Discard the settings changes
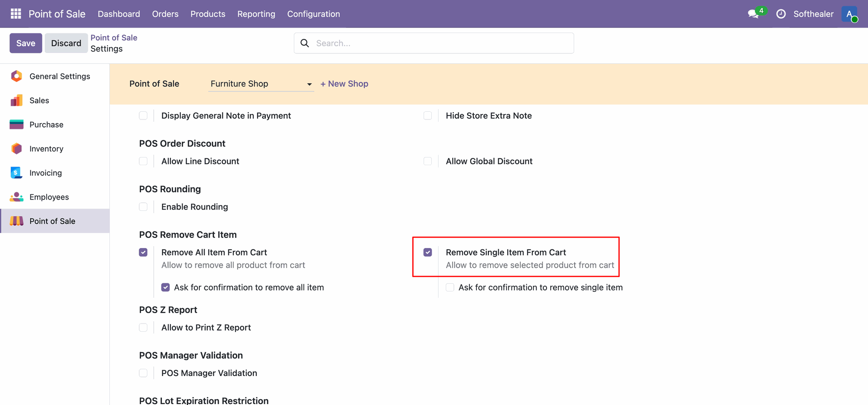The width and height of the screenshot is (868, 405). pos(66,43)
